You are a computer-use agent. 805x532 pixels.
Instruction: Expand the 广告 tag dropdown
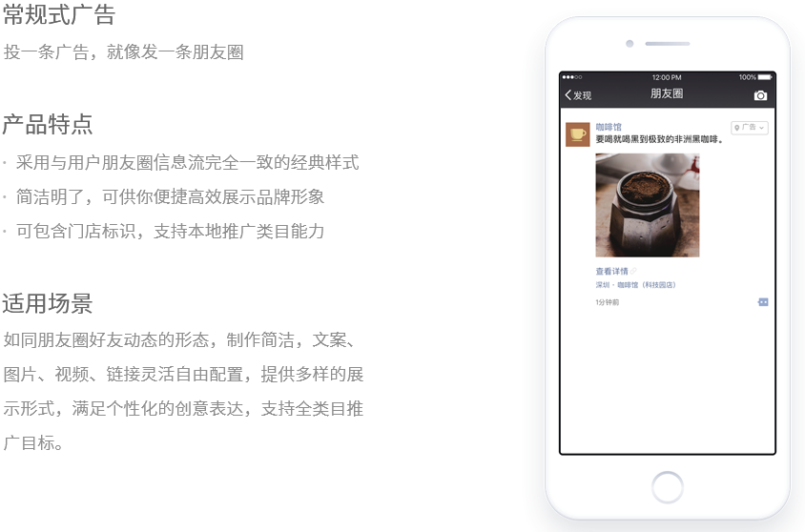(x=750, y=127)
